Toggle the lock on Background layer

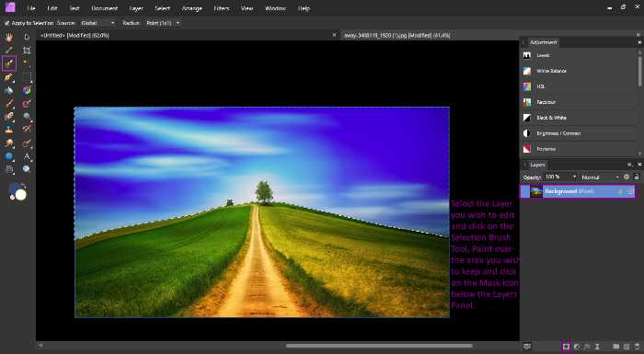pyautogui.click(x=621, y=191)
